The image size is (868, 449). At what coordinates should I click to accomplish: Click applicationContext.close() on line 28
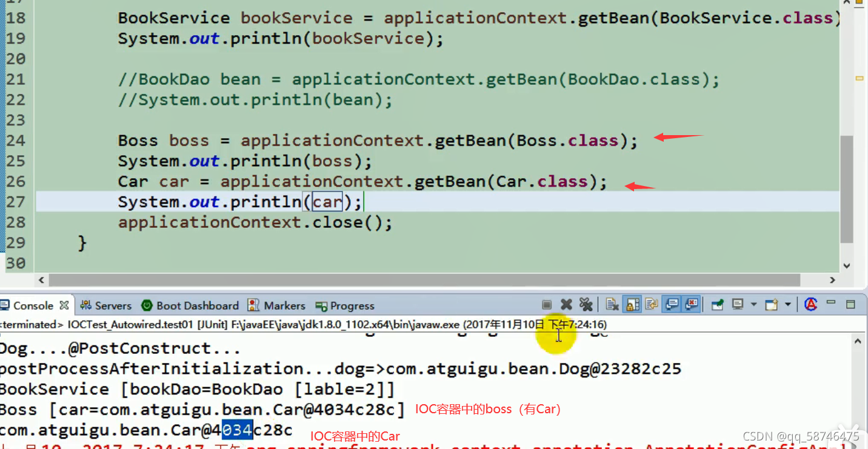click(x=255, y=222)
